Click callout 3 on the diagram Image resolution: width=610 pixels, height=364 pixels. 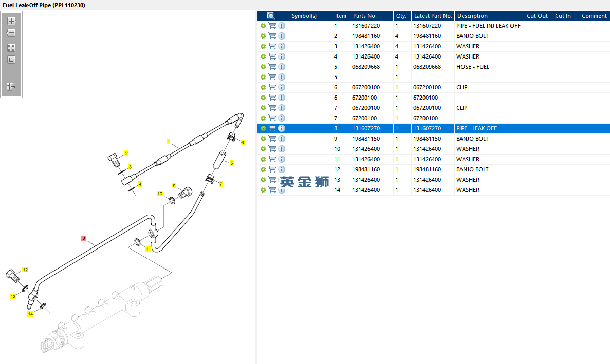(x=130, y=167)
